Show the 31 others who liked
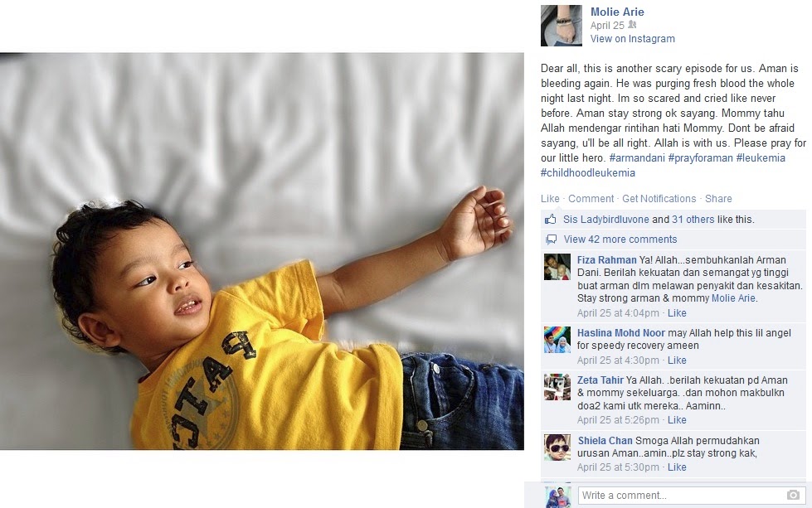 (x=693, y=220)
